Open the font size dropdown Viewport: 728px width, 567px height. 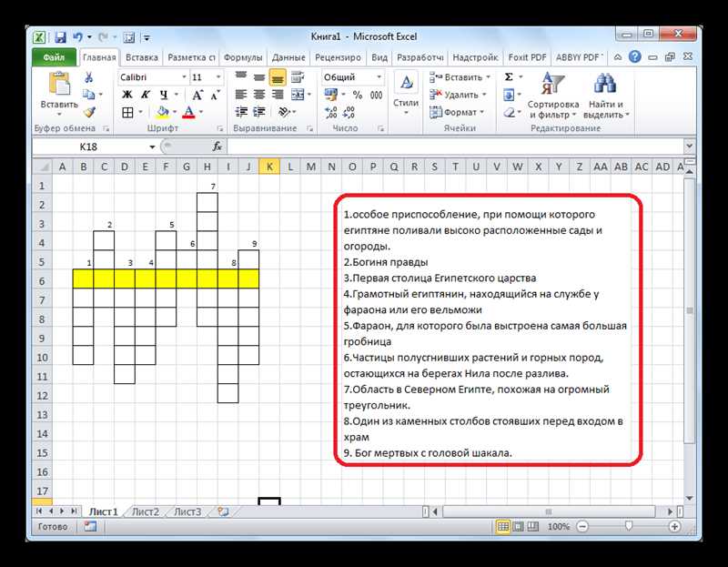click(218, 77)
